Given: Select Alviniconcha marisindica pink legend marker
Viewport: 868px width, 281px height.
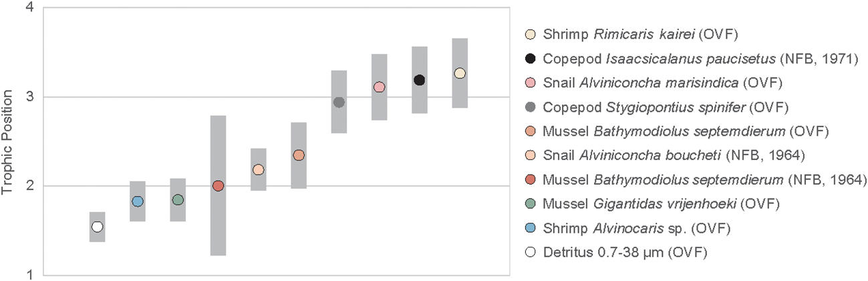Looking at the screenshot, I should coord(531,83).
